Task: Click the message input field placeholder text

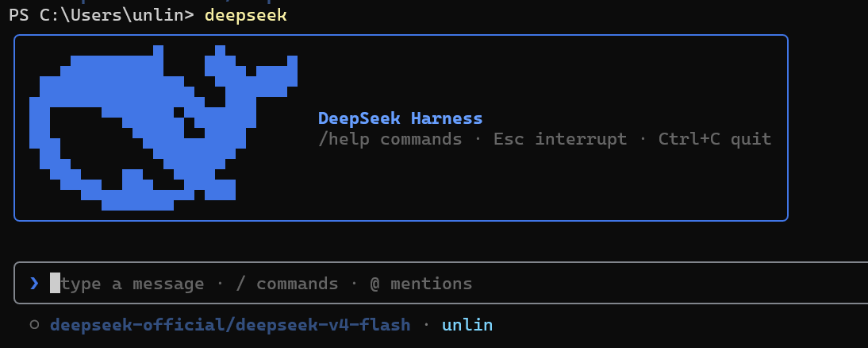Action: pyautogui.click(x=267, y=284)
